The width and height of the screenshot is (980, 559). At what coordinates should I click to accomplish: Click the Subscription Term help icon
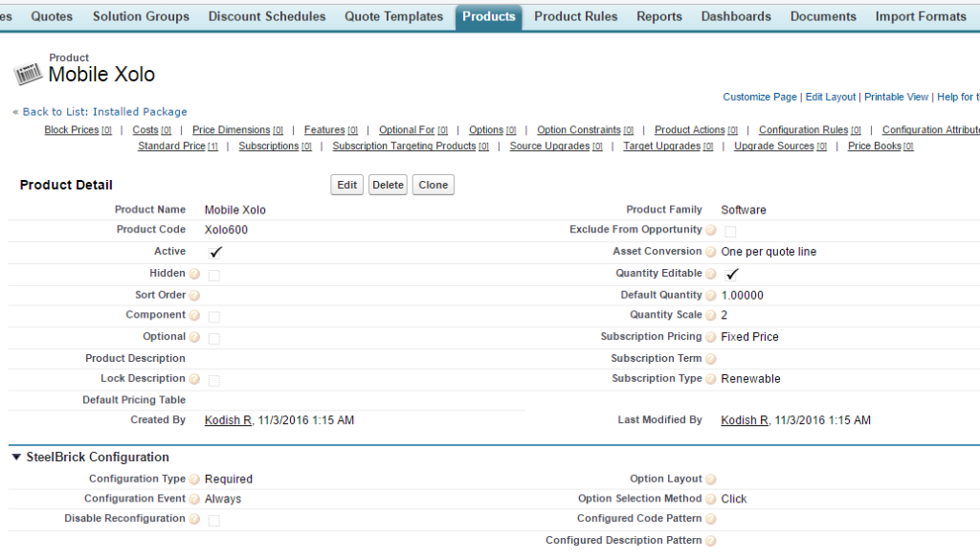(x=711, y=359)
